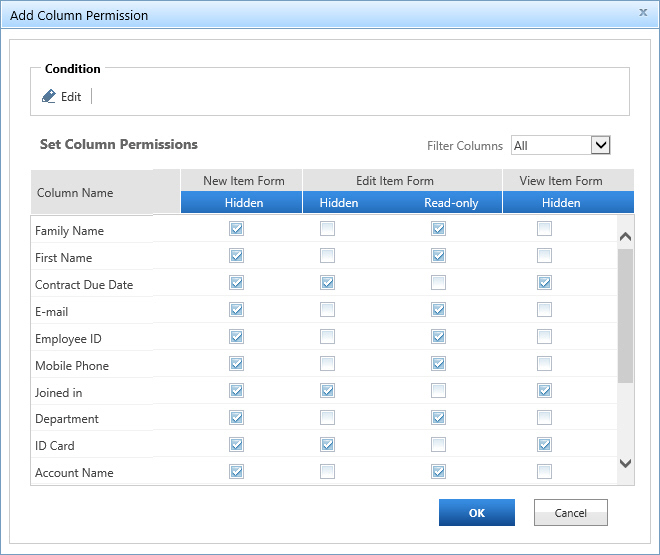Check View Hidden checkbox for Account Name

(x=544, y=471)
